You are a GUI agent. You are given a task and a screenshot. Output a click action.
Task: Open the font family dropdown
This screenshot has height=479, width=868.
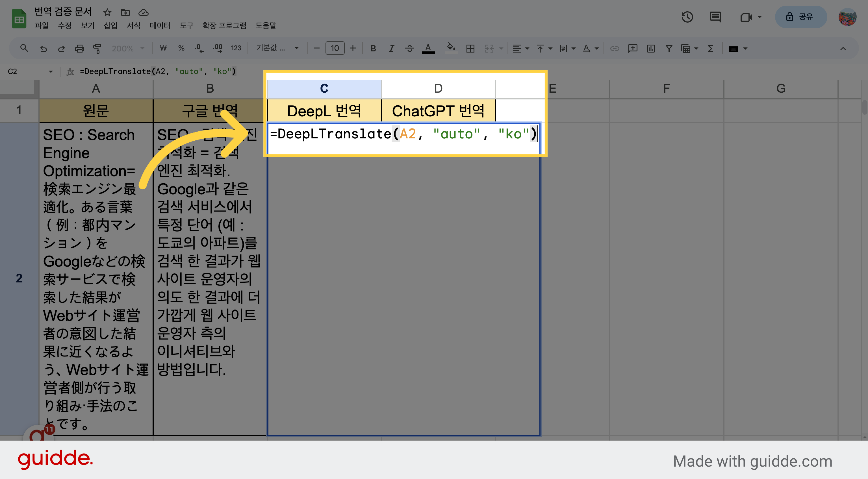click(278, 49)
